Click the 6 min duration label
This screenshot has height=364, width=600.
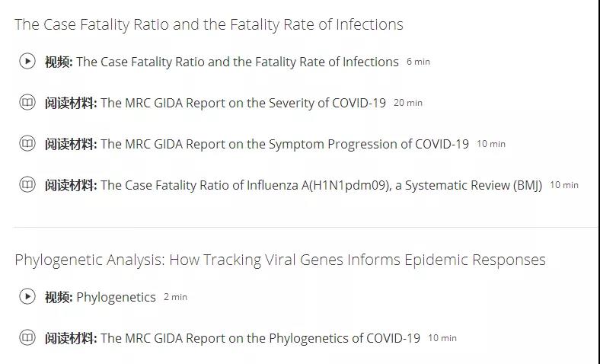418,62
